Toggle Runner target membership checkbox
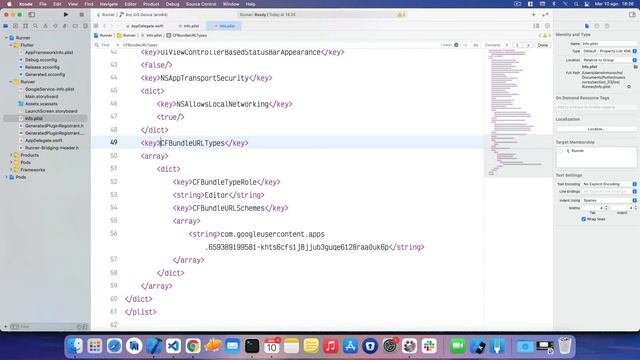Viewport: 640px width, 360px height. (561, 151)
